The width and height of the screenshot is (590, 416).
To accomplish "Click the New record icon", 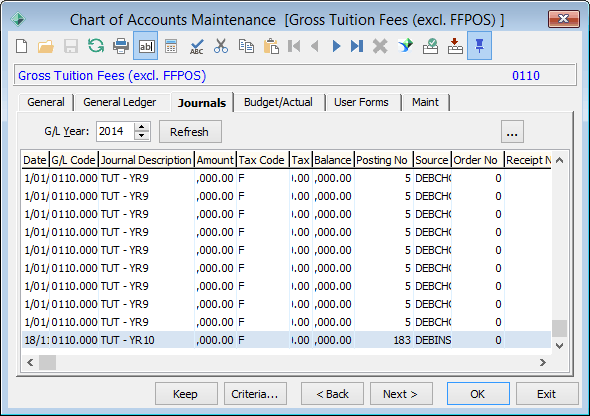I will tap(21, 46).
